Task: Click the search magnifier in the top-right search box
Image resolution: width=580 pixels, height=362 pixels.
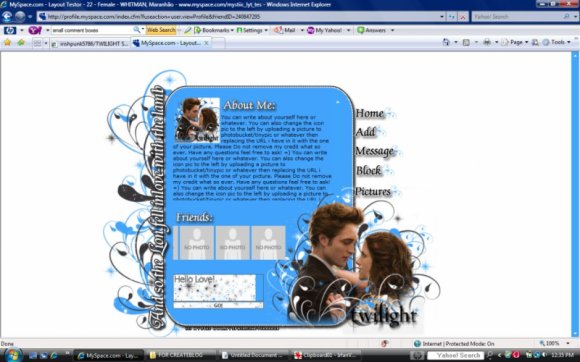Action: tap(566, 17)
